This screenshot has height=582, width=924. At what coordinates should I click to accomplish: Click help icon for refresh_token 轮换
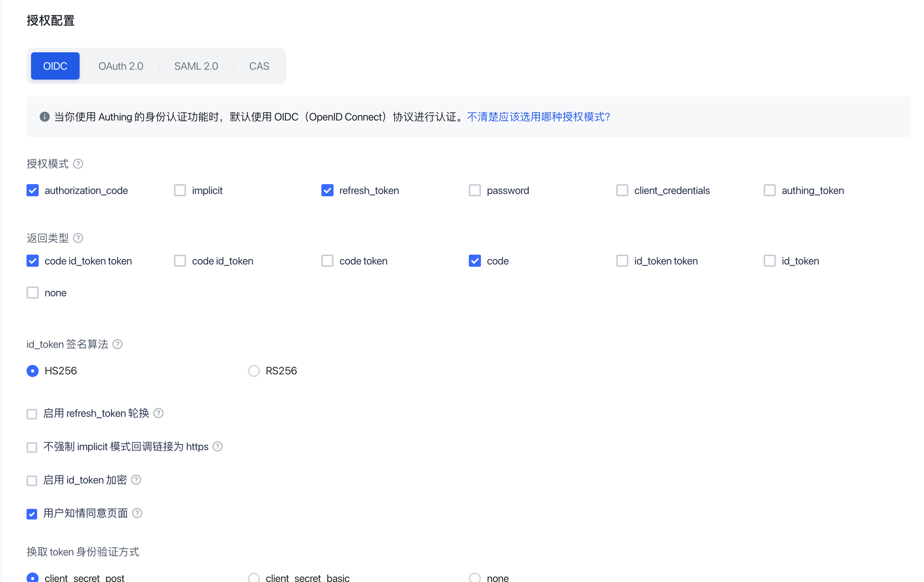[x=158, y=413]
